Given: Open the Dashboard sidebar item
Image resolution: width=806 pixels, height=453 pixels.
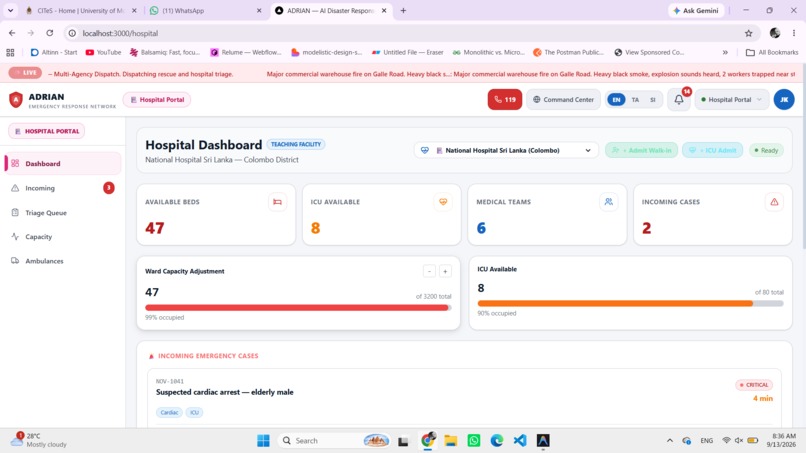Looking at the screenshot, I should pos(63,164).
